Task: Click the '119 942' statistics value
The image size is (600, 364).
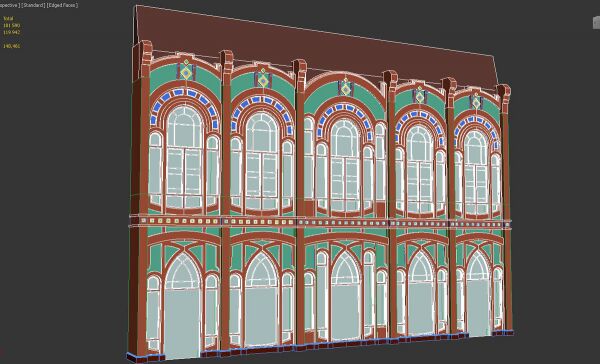Action: coord(11,33)
